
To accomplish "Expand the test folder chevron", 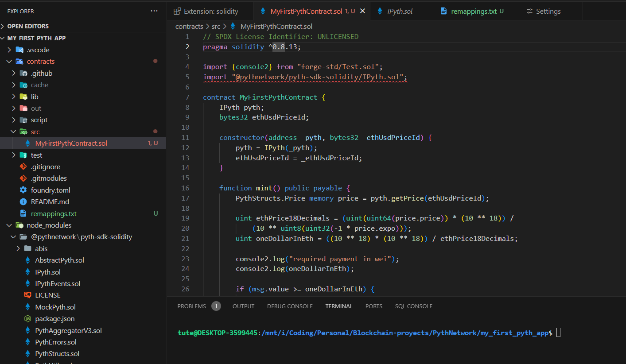I will [x=14, y=155].
